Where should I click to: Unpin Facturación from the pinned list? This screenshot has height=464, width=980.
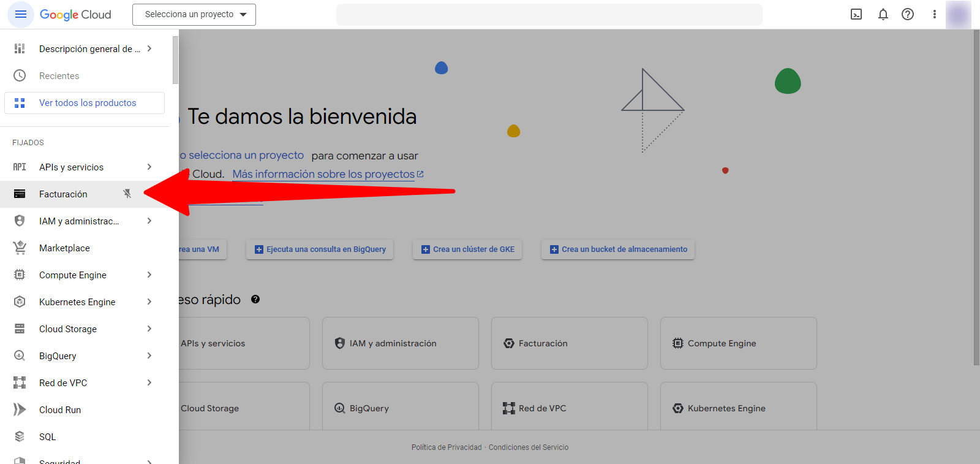(127, 194)
